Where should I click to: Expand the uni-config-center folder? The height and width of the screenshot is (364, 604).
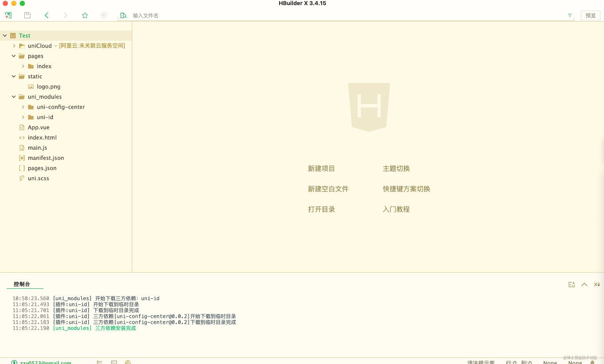23,107
